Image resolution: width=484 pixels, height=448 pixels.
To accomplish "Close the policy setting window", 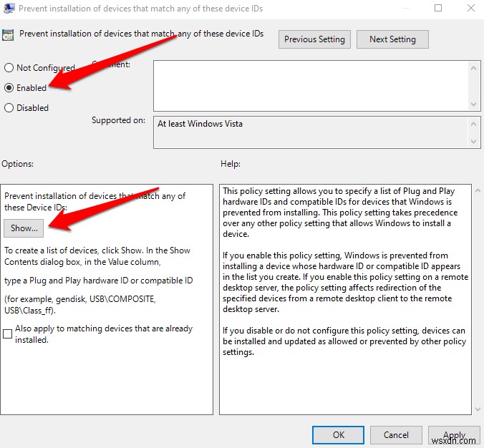I will 471,8.
